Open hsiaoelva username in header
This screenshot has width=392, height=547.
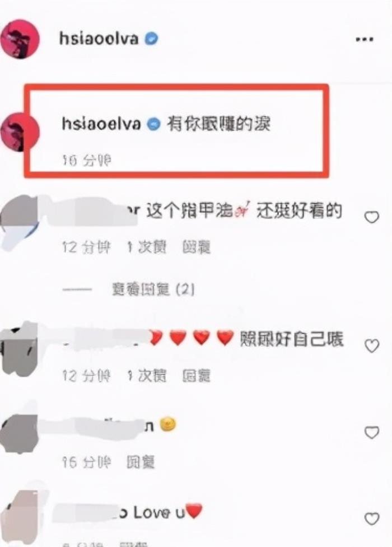coord(99,39)
